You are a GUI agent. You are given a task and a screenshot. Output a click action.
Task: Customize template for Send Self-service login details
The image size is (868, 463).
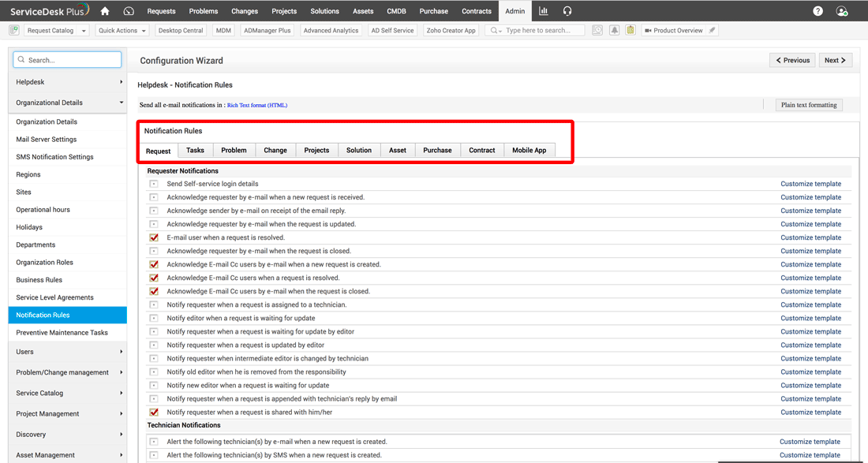coord(811,184)
